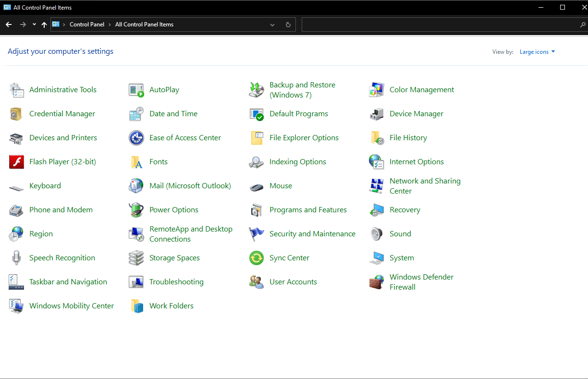Open the AutoPlay icon
This screenshot has height=379, width=588.
[136, 90]
